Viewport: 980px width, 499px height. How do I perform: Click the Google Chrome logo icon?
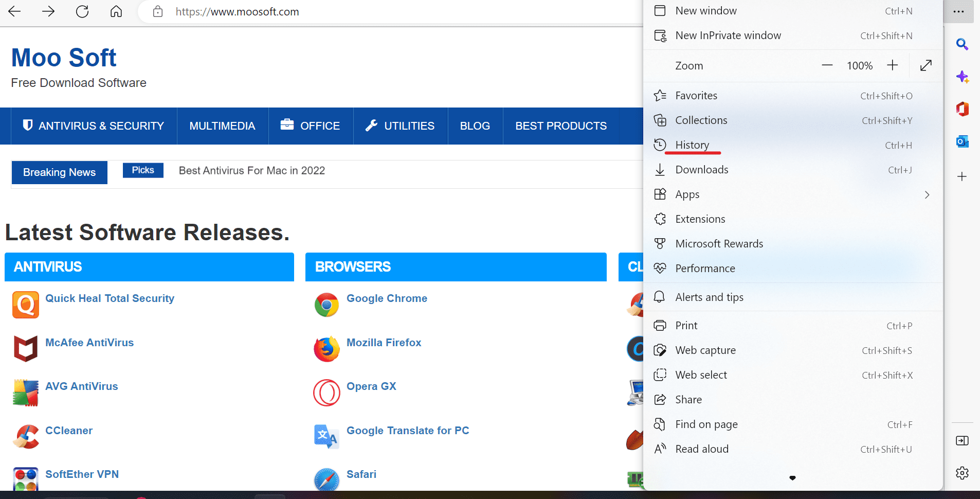[x=326, y=305]
